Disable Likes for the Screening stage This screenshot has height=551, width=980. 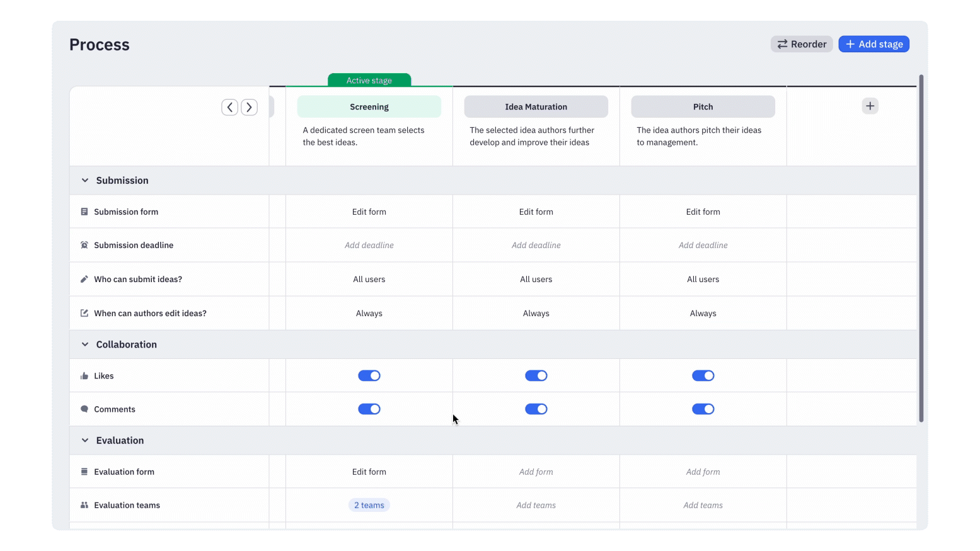coord(369,375)
